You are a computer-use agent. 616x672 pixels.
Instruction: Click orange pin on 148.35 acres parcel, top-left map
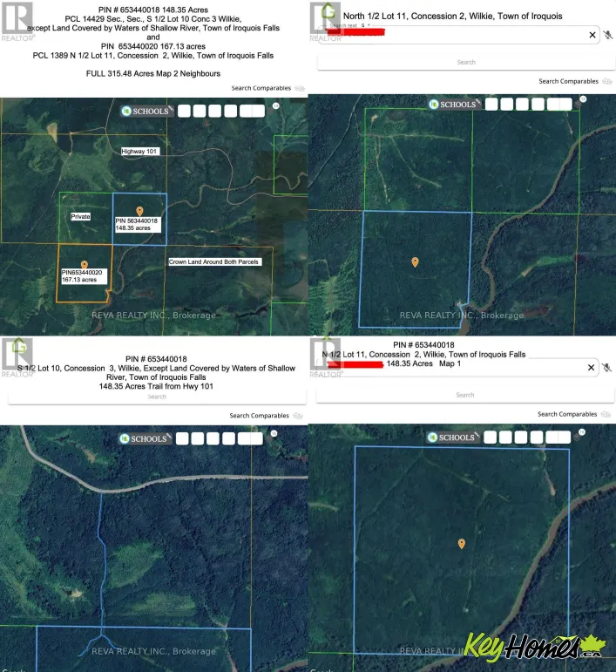(x=139, y=211)
